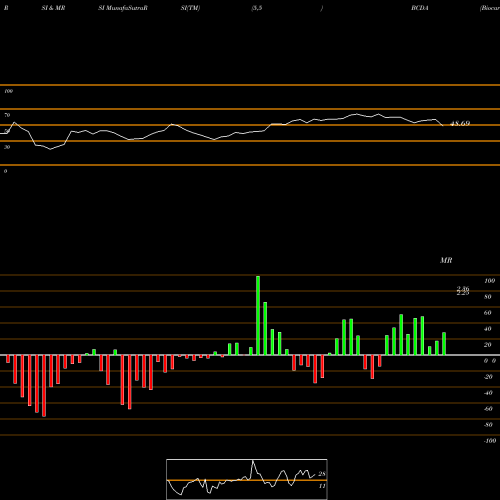Click the RSI current value 48.69 label

click(x=460, y=124)
